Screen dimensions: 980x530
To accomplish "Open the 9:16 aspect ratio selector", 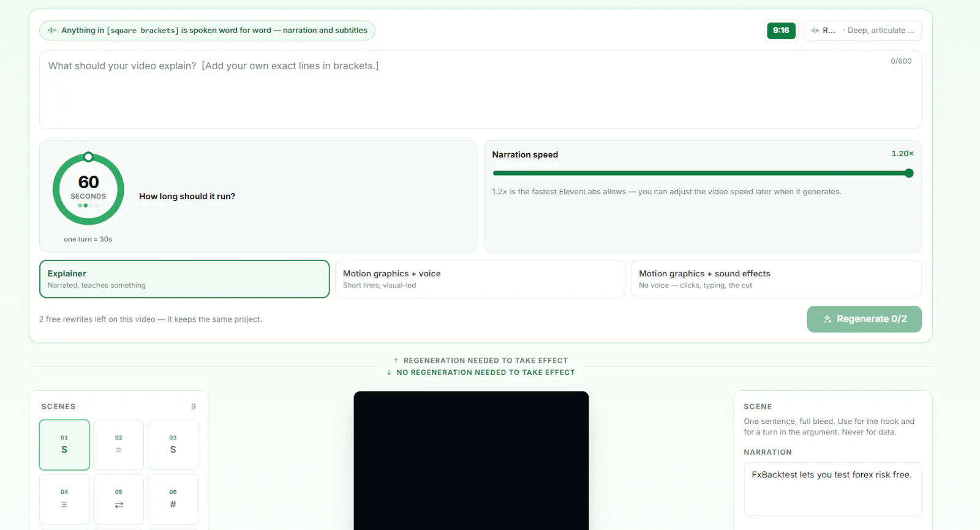I will [x=781, y=31].
